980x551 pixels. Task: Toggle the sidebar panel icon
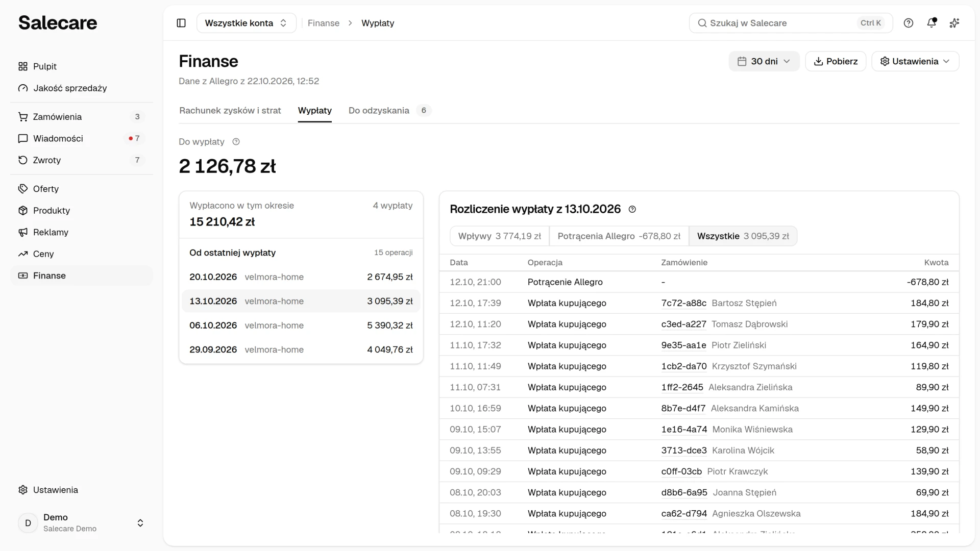(181, 23)
